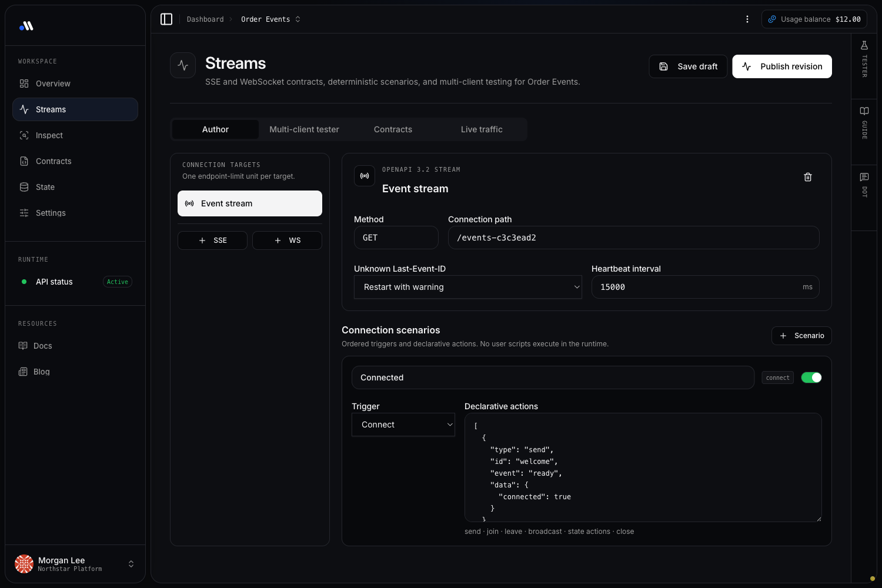Click Connection path input field

pyautogui.click(x=634, y=238)
